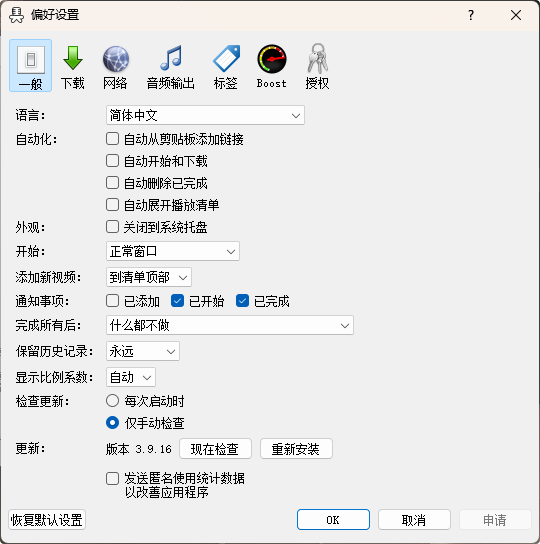Open the 网络 network tab

(x=115, y=67)
